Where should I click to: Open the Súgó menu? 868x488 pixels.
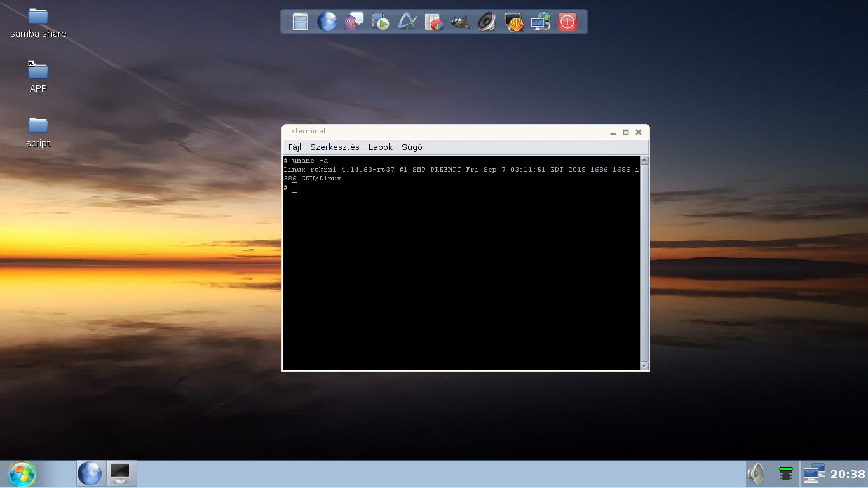[412, 147]
